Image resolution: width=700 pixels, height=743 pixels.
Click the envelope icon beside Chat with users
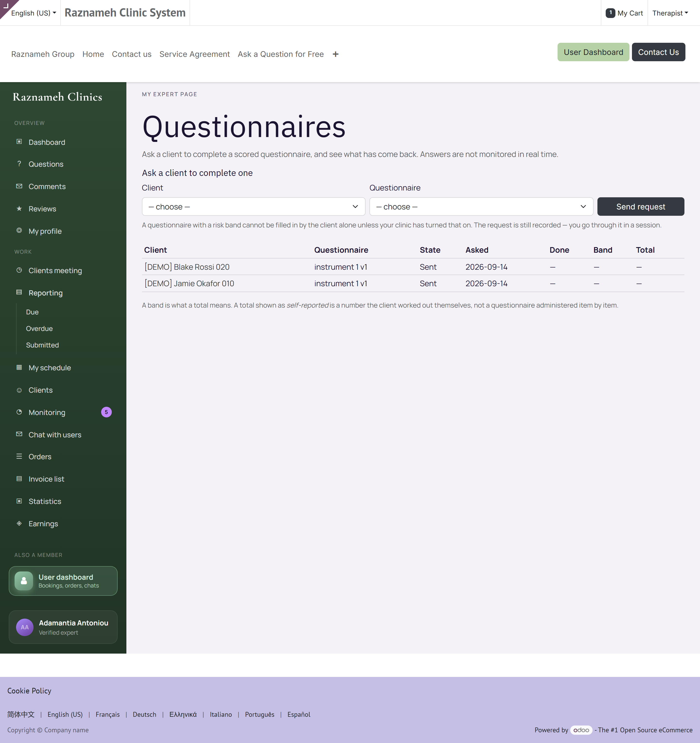[19, 434]
